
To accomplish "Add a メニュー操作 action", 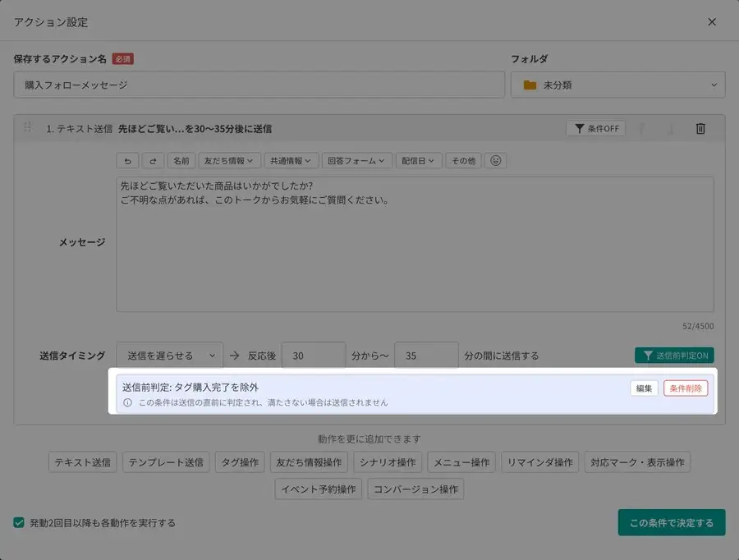I will coord(461,462).
